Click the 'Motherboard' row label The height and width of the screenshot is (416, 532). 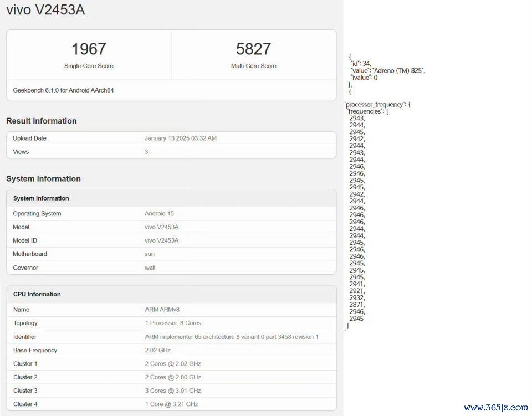[30, 254]
